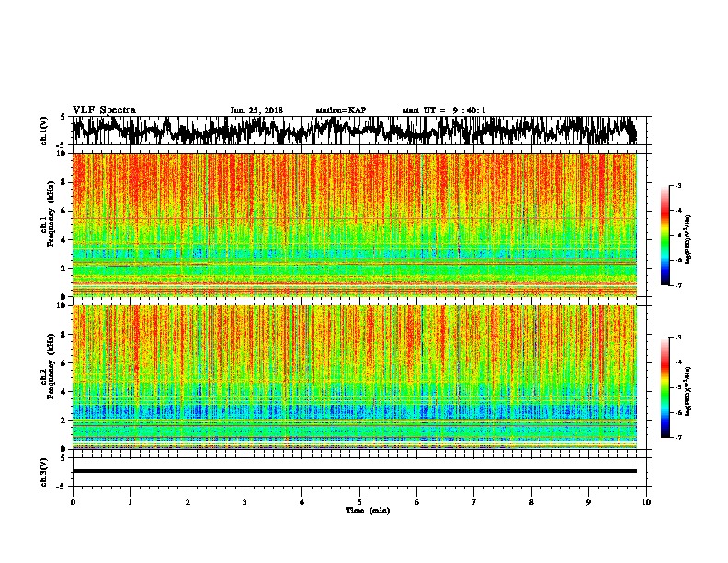Click the ch.1 "Frequency (kHz)" axis label

coord(51,213)
